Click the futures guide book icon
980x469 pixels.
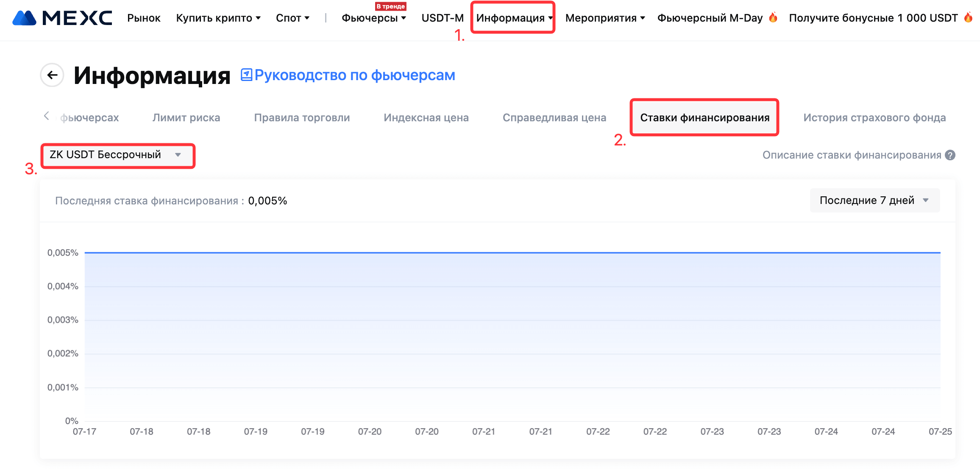(x=246, y=75)
